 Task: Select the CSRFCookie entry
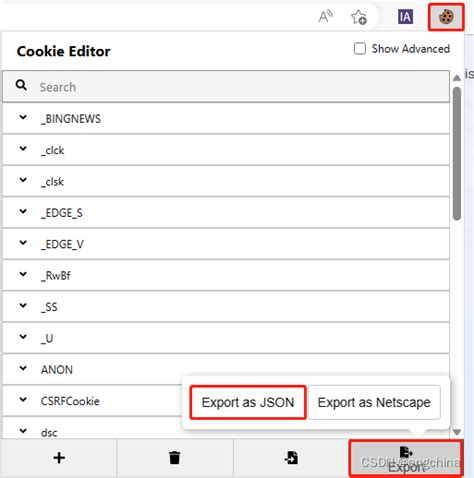[x=70, y=401]
